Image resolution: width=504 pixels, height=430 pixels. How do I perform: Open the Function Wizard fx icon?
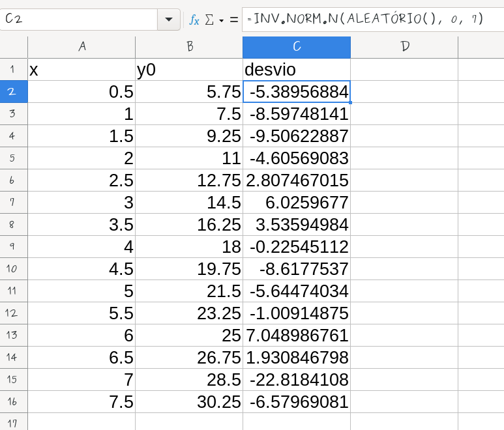point(194,20)
